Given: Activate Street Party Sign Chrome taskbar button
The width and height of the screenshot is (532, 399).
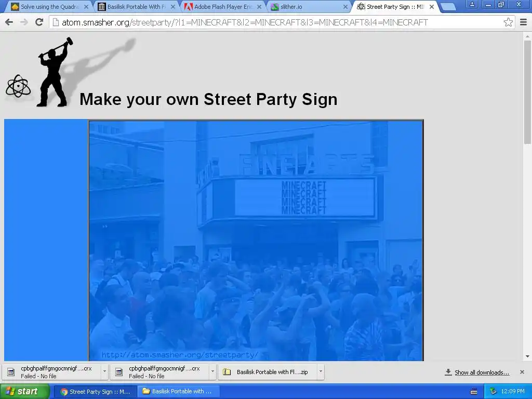Looking at the screenshot, I should pos(96,392).
